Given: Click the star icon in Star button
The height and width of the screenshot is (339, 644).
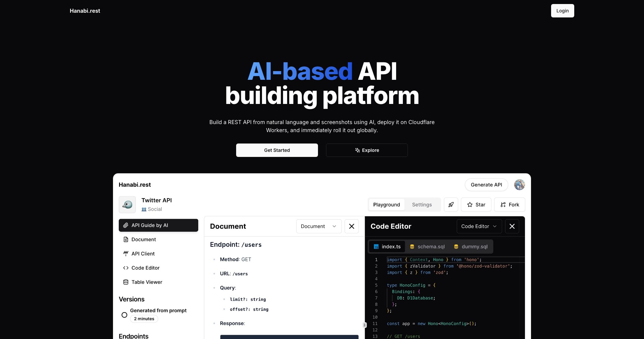Looking at the screenshot, I should click(x=470, y=205).
